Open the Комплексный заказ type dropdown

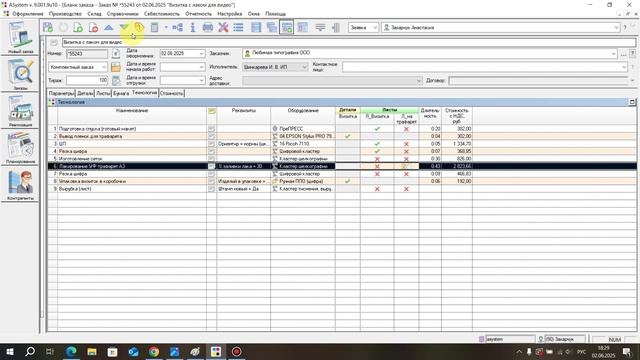point(104,67)
